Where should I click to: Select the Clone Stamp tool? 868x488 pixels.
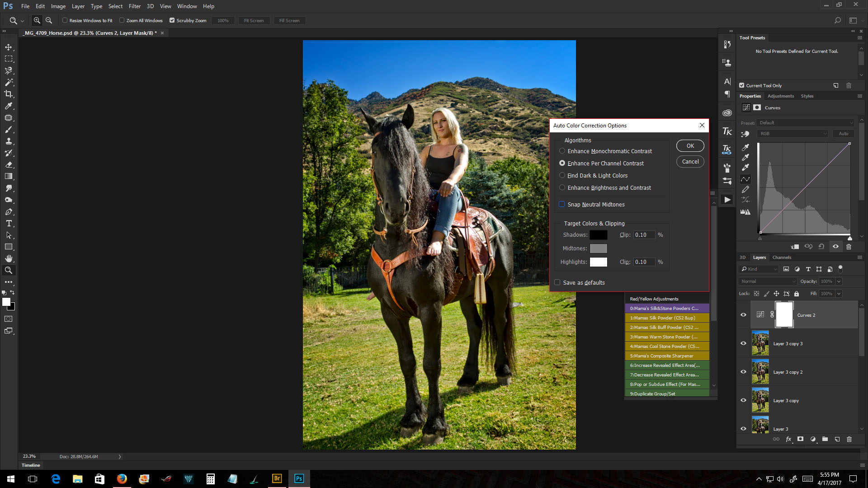coord(9,141)
